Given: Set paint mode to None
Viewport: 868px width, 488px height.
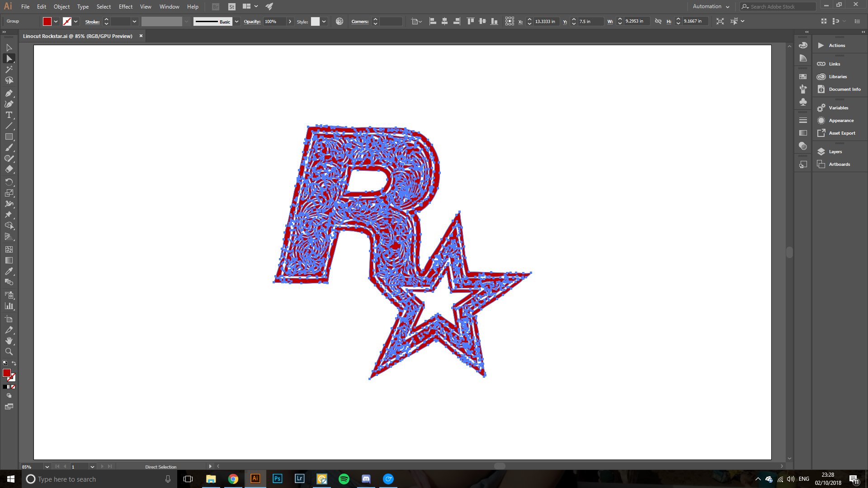Looking at the screenshot, I should click(x=14, y=387).
